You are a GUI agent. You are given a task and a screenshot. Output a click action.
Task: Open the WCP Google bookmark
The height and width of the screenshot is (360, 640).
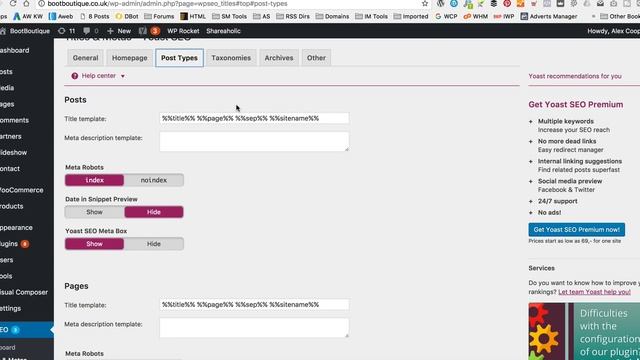point(446,16)
